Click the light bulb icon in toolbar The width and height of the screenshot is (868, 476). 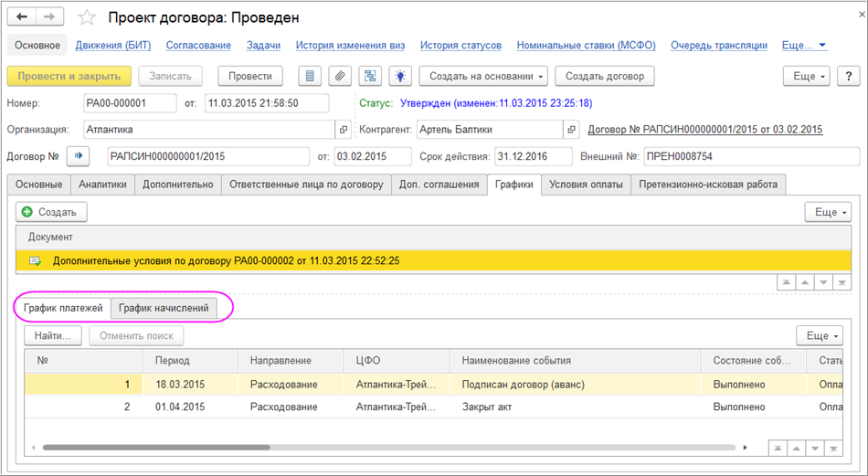(x=399, y=76)
